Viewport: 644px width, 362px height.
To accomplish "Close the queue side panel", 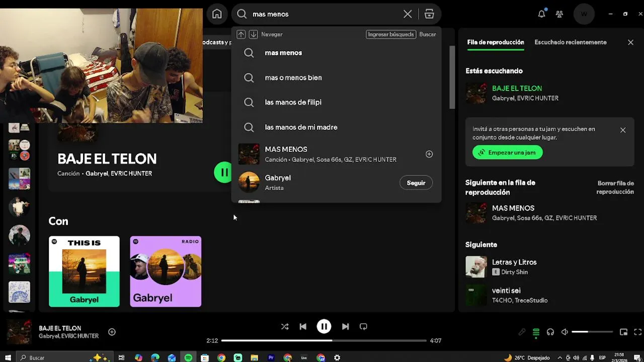I will tap(630, 42).
